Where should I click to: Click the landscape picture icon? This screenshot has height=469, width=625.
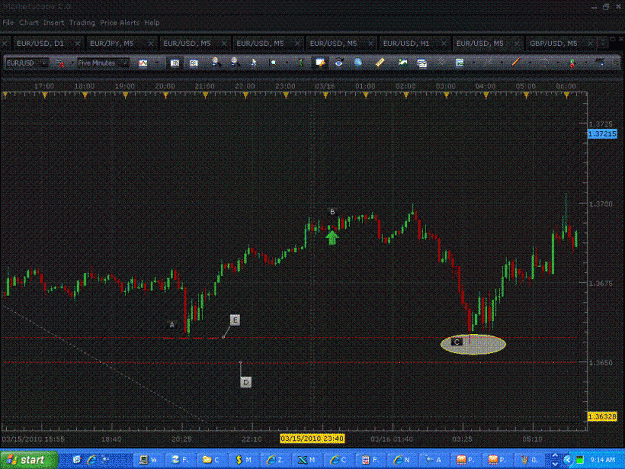[403, 63]
